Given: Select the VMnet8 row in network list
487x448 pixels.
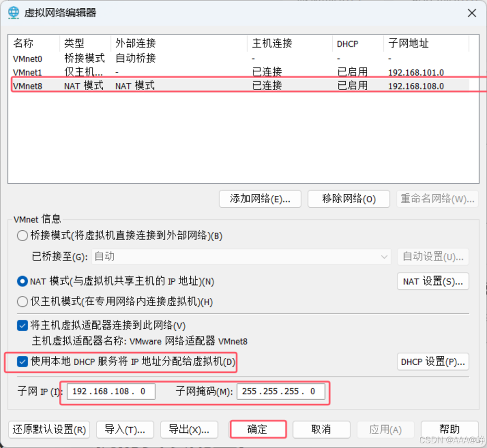Looking at the screenshot, I should pyautogui.click(x=241, y=85).
